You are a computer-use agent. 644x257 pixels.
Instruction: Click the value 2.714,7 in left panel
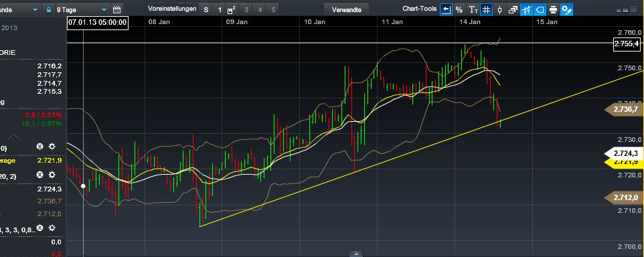click(x=50, y=83)
